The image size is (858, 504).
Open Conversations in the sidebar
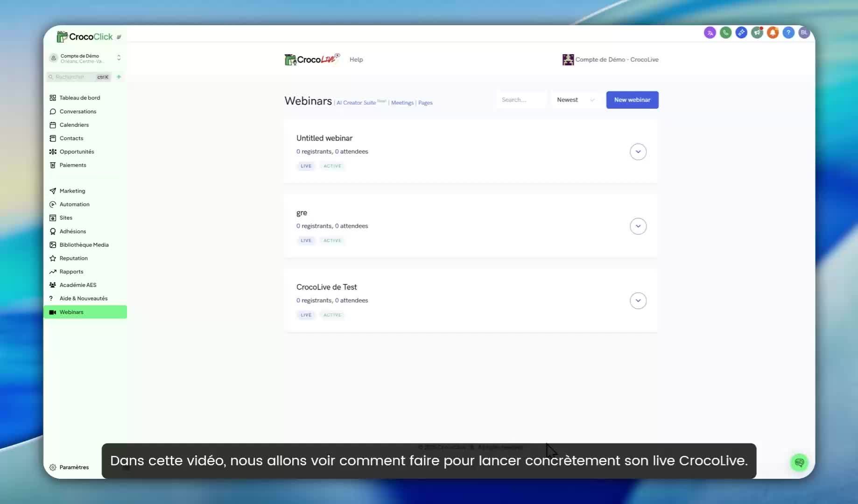[x=77, y=112]
